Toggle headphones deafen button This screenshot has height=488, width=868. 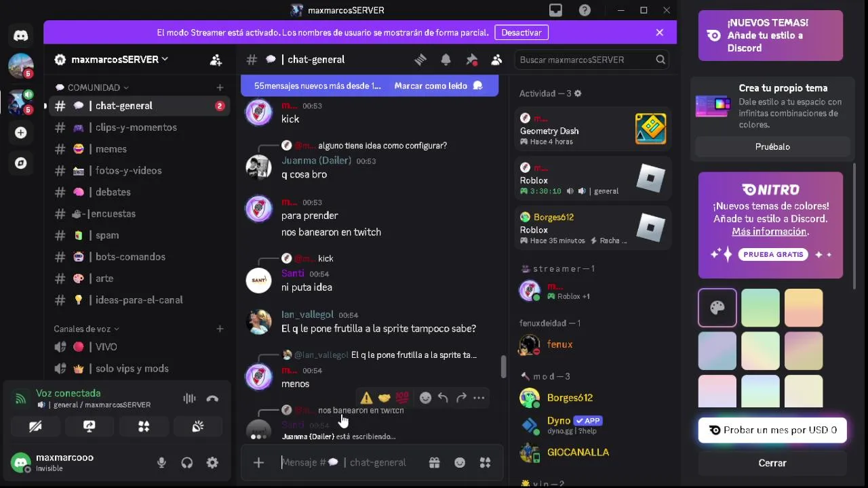[x=187, y=463]
